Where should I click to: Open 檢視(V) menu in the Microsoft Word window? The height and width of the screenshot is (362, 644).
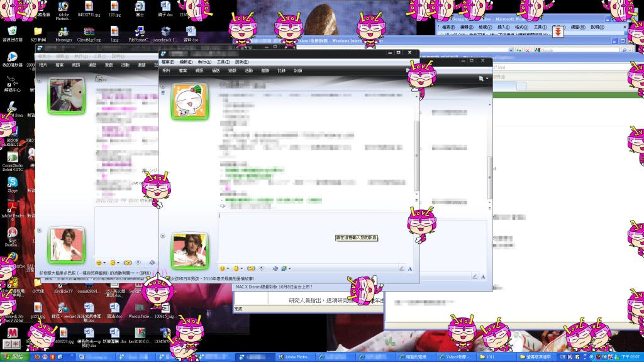[x=485, y=27]
